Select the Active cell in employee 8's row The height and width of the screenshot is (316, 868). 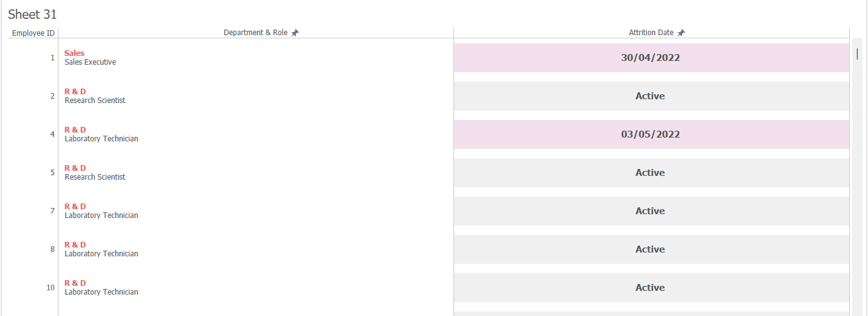coord(650,249)
